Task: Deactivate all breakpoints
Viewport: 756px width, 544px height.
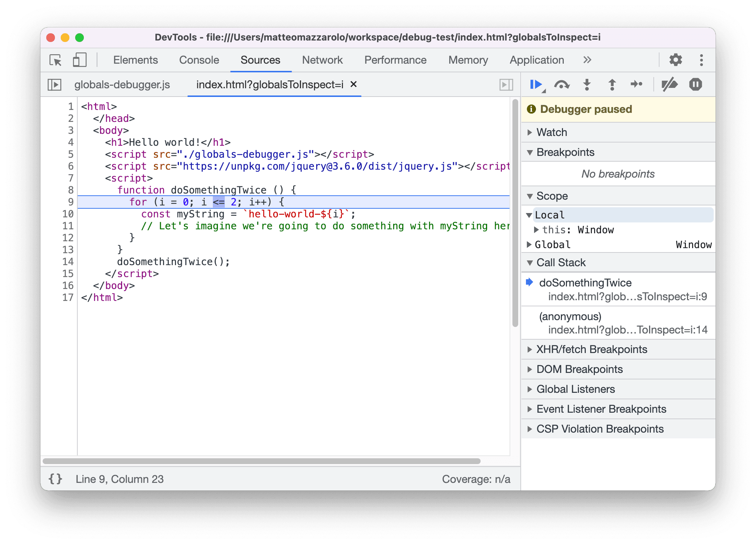Action: point(669,85)
